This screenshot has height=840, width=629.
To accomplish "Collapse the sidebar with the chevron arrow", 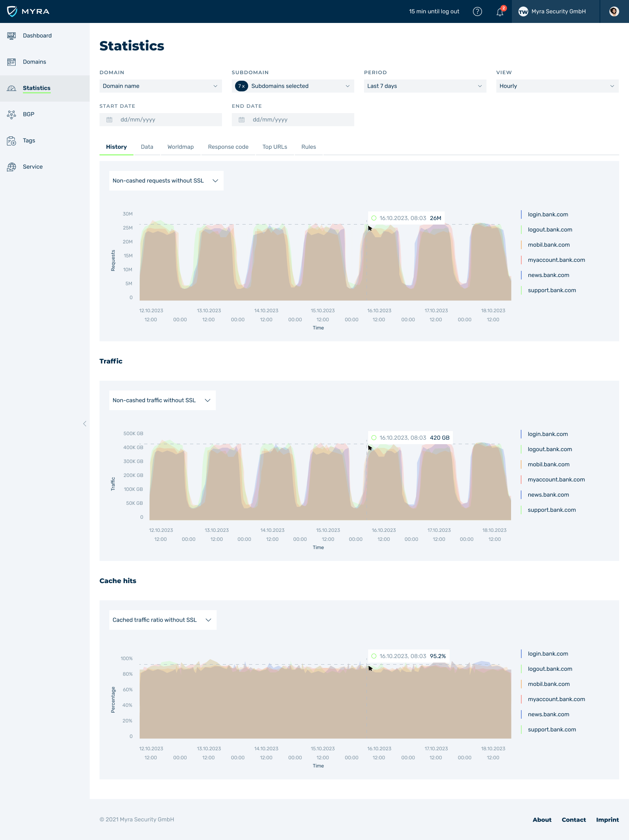I will pyautogui.click(x=85, y=424).
